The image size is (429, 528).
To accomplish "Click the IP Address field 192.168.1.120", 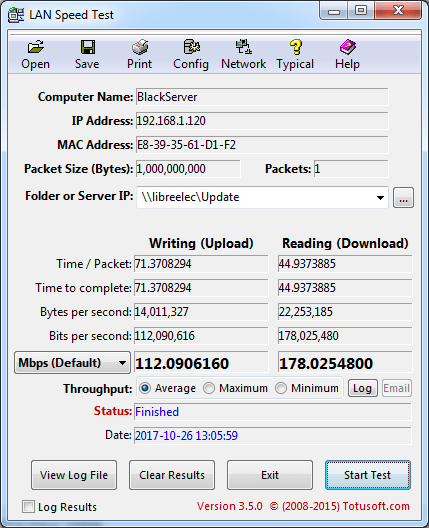I will [x=262, y=121].
